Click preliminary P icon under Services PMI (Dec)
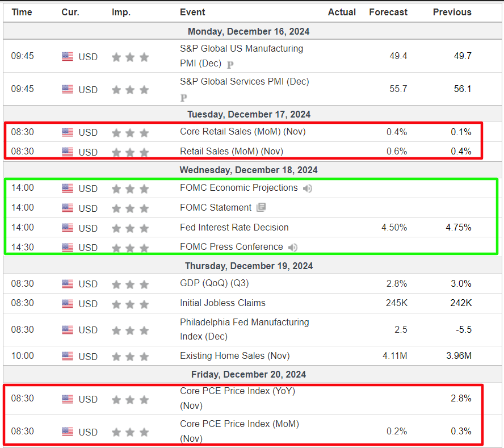The image size is (504, 448). [183, 98]
